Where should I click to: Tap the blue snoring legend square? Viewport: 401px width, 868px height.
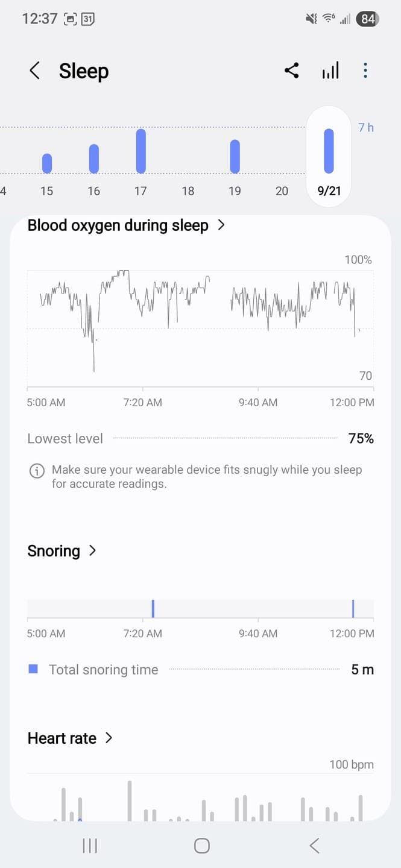(34, 669)
